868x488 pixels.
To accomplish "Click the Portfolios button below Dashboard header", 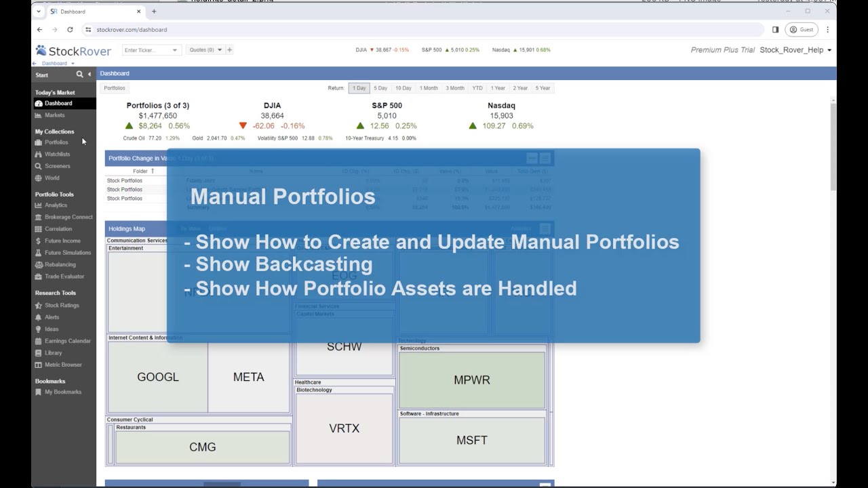I will click(115, 88).
